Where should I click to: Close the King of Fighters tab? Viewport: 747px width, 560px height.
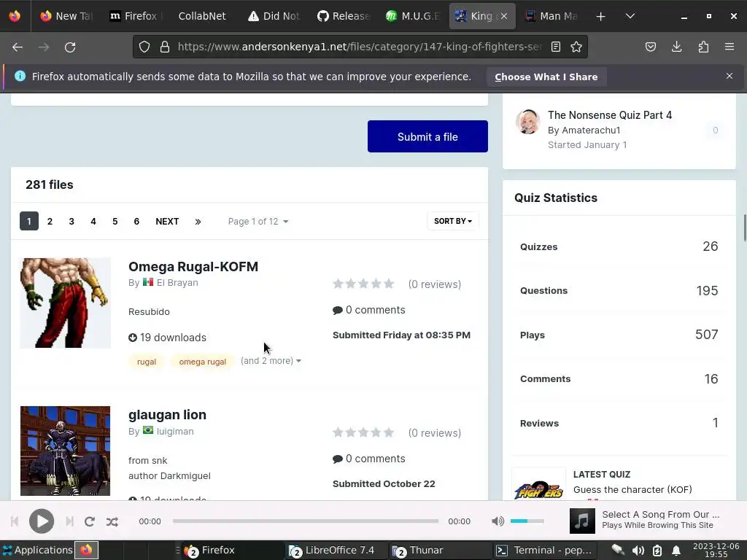click(504, 16)
